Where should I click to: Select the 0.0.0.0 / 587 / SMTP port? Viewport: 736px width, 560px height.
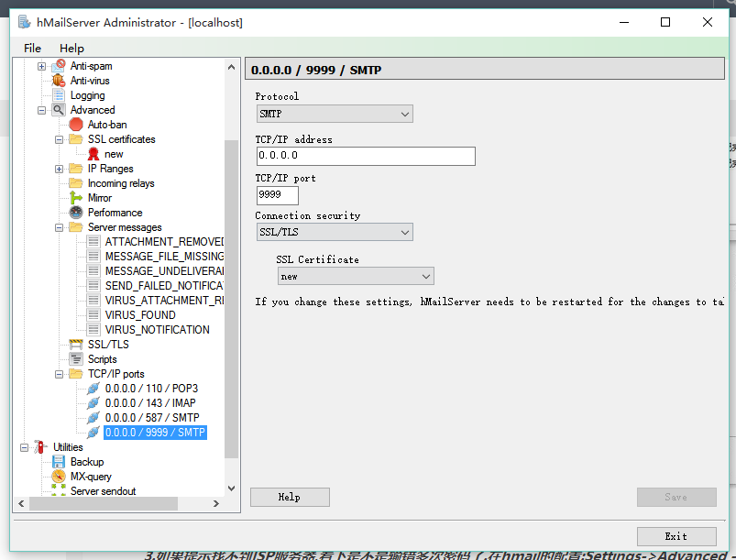point(152,417)
